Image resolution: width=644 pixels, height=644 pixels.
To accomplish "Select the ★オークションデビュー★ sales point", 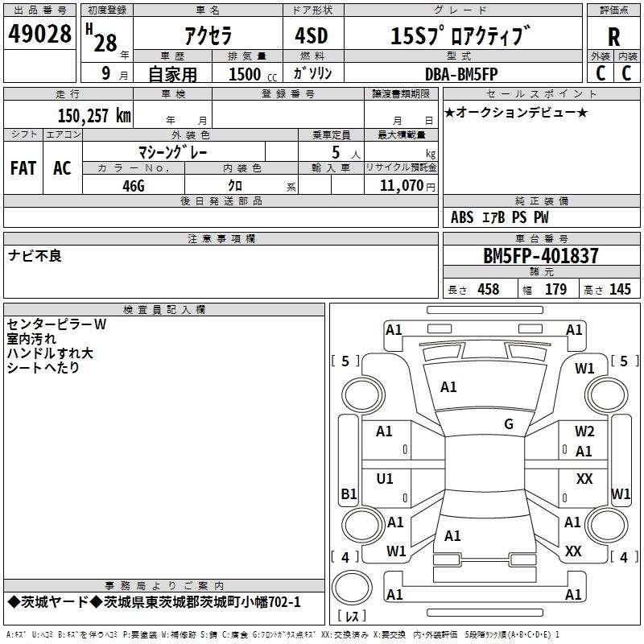I will [x=516, y=112].
